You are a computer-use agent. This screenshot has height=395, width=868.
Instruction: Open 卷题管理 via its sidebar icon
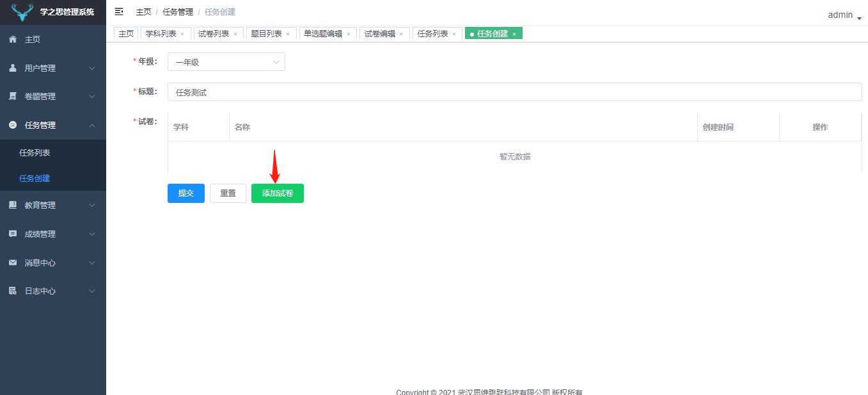tap(14, 96)
